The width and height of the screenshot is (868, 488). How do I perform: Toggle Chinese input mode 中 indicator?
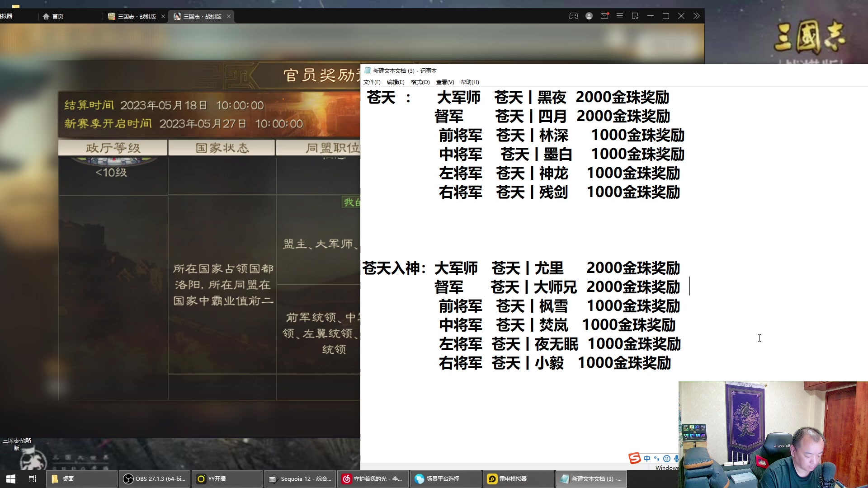coord(647,458)
